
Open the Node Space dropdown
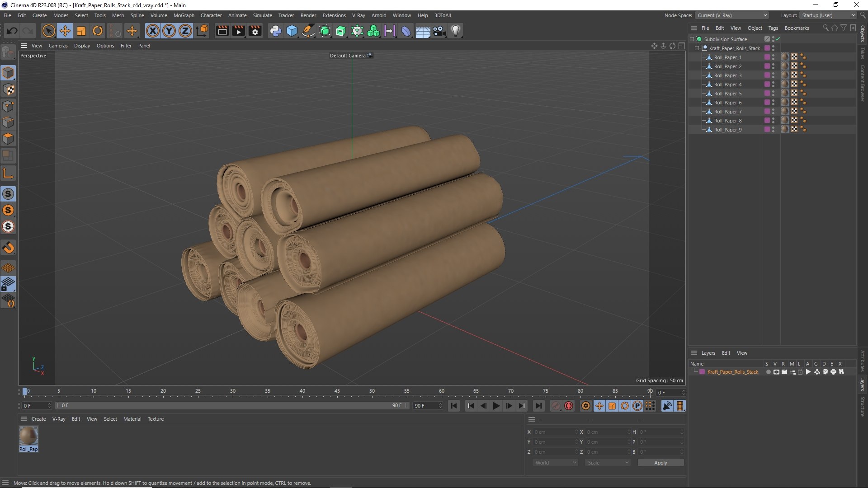(731, 15)
